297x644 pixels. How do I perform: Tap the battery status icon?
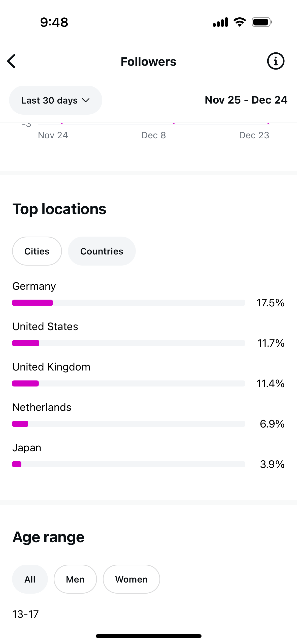pyautogui.click(x=262, y=22)
